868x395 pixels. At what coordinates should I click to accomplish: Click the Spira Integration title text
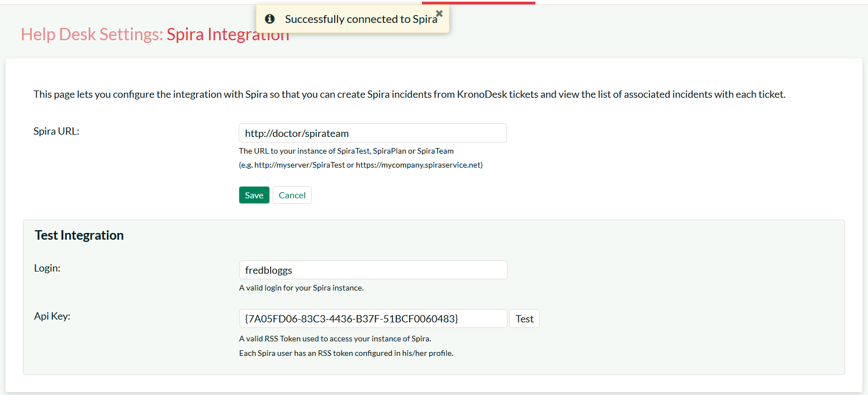pyautogui.click(x=228, y=35)
